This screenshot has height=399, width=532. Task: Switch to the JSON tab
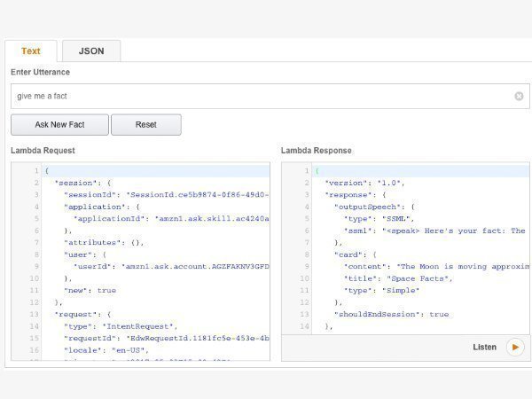click(x=90, y=51)
